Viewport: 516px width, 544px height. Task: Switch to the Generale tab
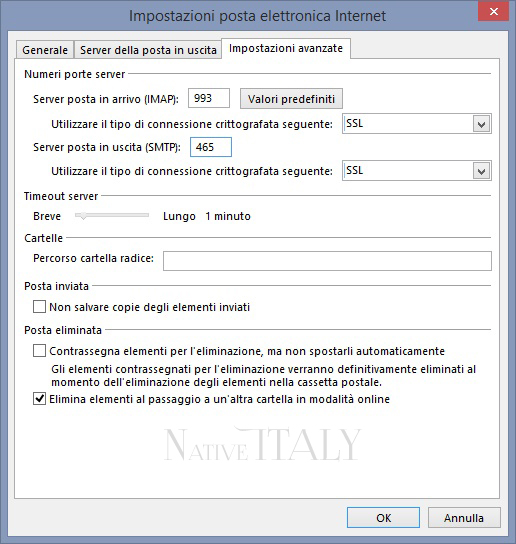[45, 50]
